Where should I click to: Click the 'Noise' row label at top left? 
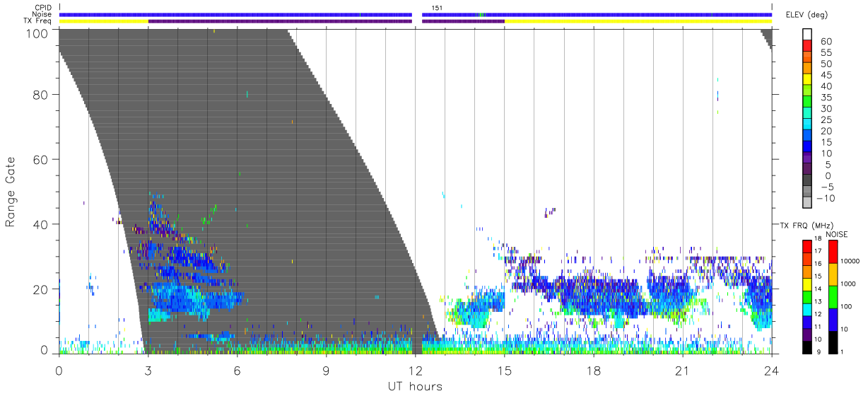point(42,14)
